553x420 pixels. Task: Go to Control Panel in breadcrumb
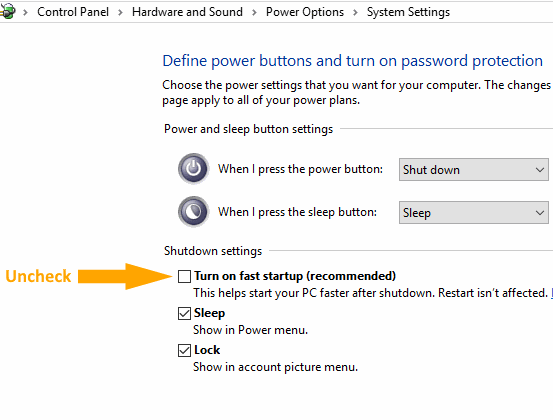[x=73, y=12]
